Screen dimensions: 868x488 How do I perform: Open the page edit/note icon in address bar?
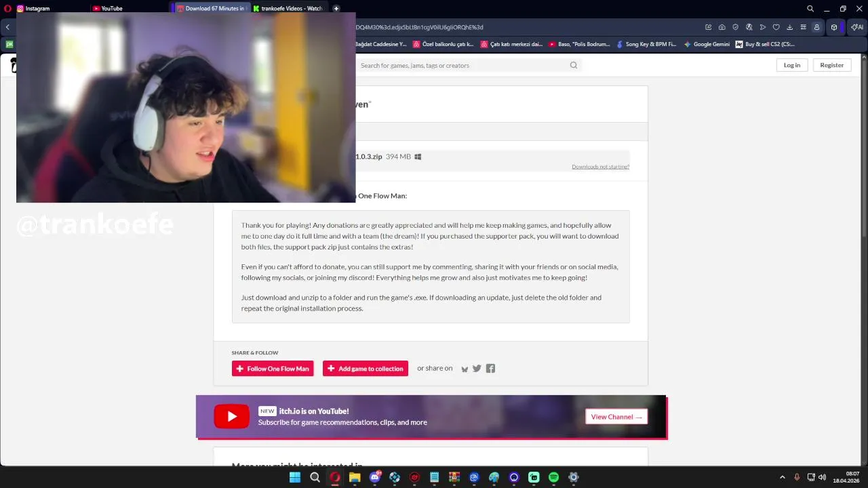click(x=709, y=27)
